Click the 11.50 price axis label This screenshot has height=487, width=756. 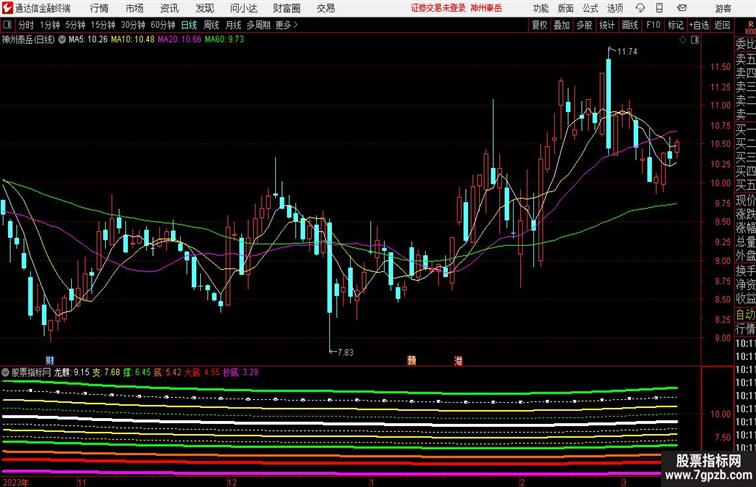(720, 67)
